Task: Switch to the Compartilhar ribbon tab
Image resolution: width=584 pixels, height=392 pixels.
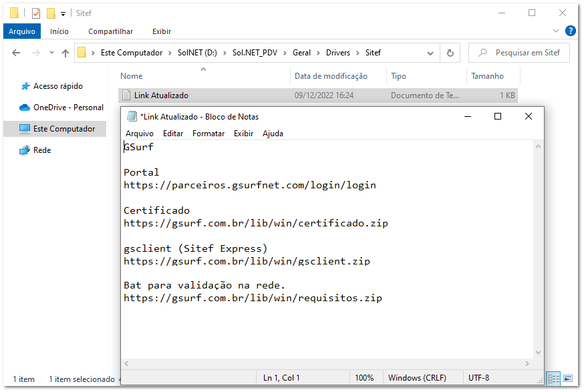Action: [x=110, y=31]
